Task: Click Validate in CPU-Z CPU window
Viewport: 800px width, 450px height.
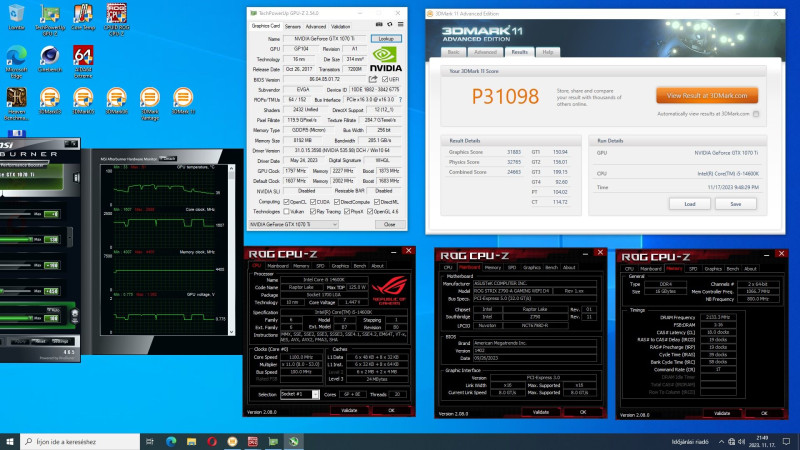Action: (349, 410)
